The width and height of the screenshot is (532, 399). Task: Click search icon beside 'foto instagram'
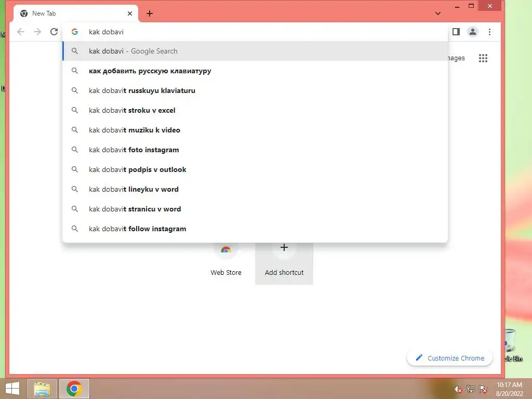(x=75, y=150)
